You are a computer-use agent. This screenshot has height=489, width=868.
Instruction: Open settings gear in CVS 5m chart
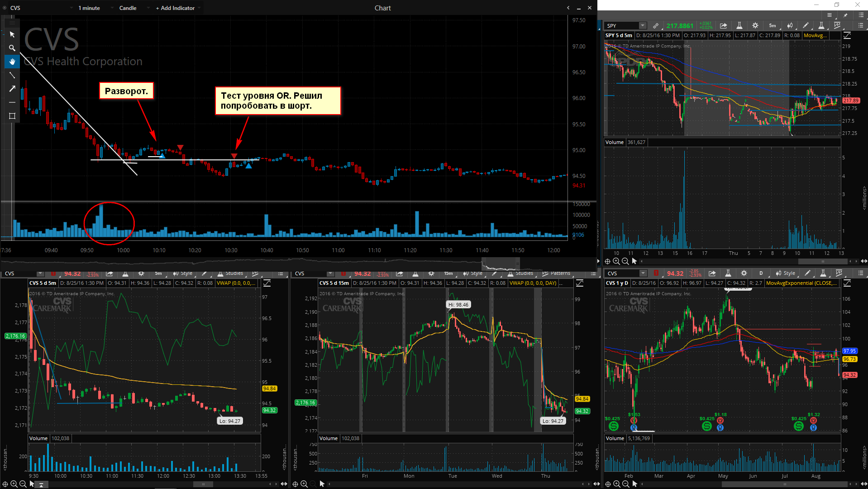[141, 273]
